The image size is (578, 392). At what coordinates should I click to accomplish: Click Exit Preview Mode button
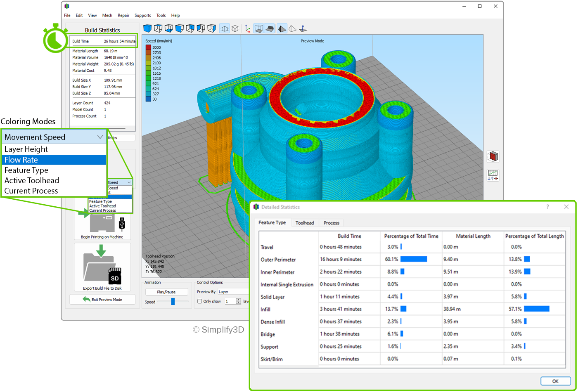pos(102,300)
